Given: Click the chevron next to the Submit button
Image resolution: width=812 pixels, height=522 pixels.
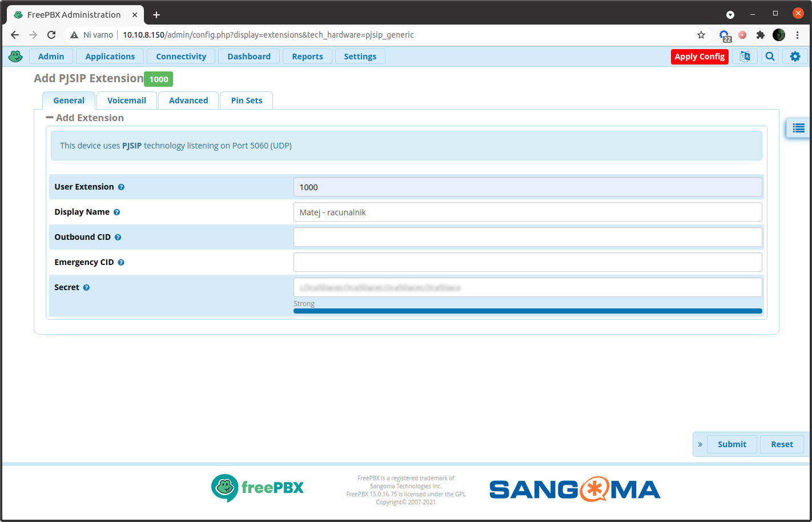Looking at the screenshot, I should click(x=700, y=444).
